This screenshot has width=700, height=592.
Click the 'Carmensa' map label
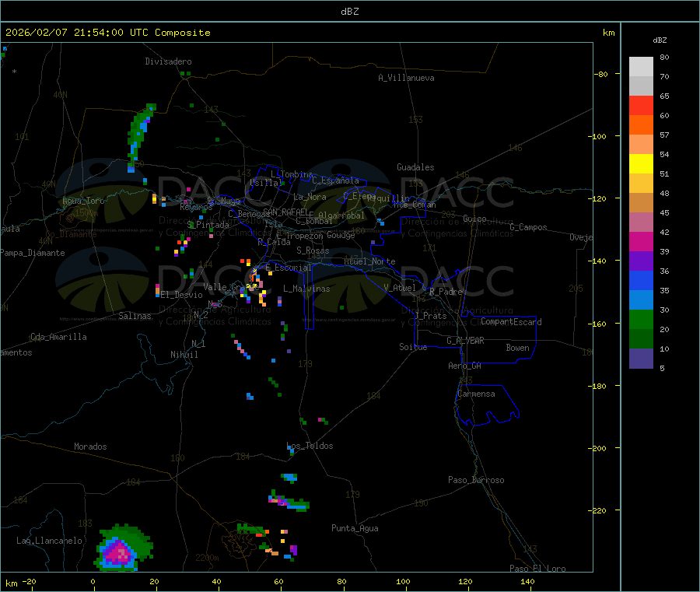(476, 394)
